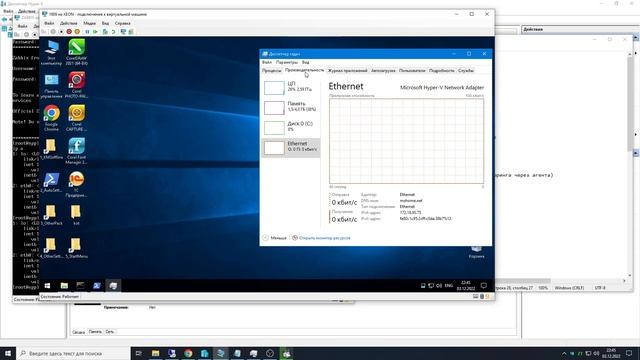Open the Память tab in Hyper-V Manager details
Viewport: 640px width, 360px height.
point(95,332)
